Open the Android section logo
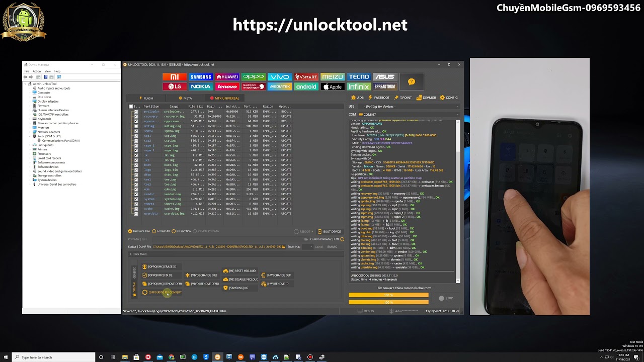The image size is (644, 362). click(306, 86)
